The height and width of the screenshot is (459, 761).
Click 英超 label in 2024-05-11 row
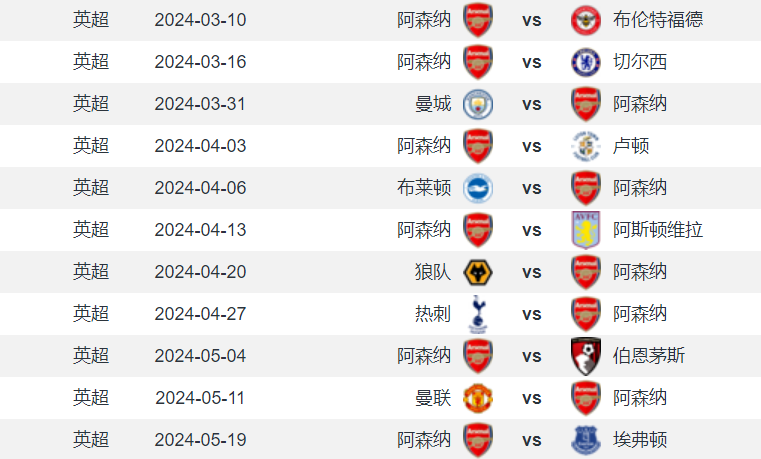91,398
